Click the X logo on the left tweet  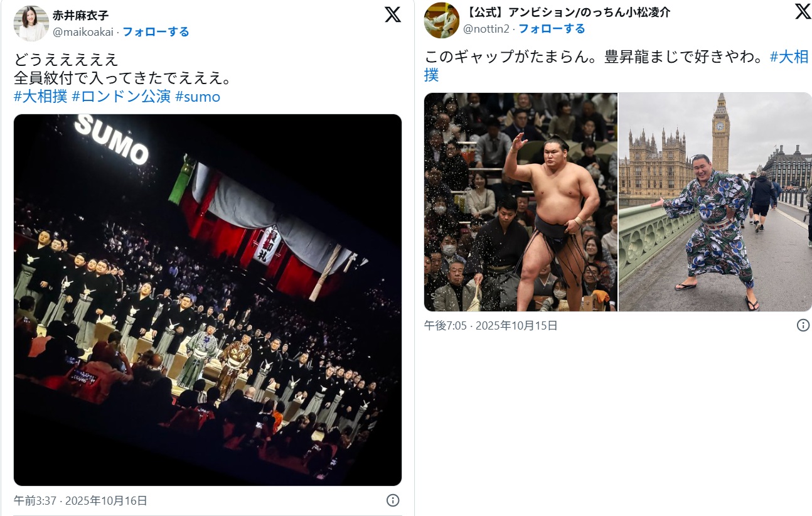click(x=392, y=15)
